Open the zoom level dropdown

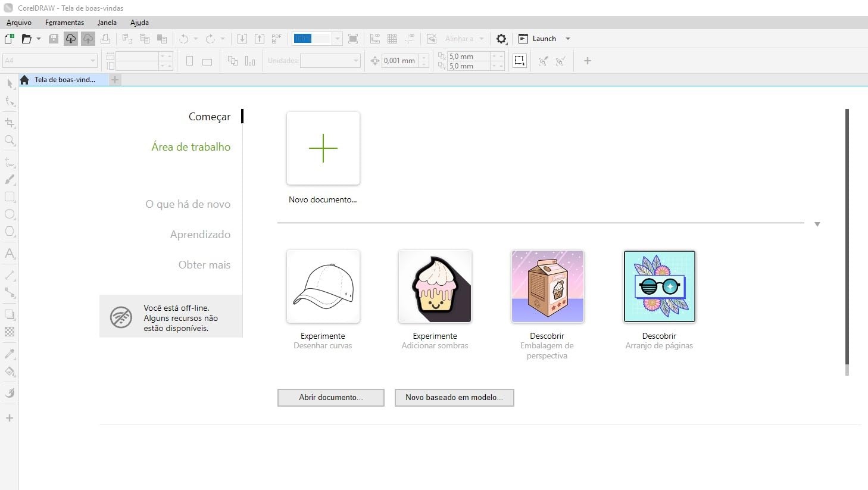(x=338, y=39)
